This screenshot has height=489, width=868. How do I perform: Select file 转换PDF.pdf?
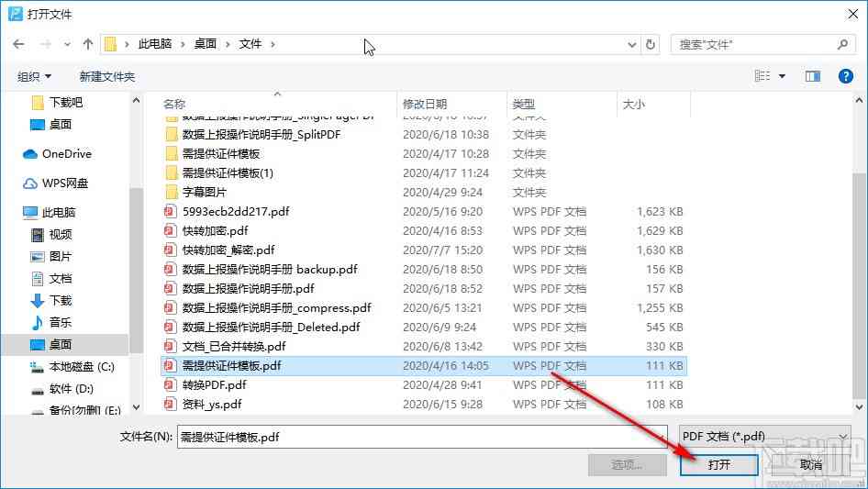pyautogui.click(x=214, y=385)
